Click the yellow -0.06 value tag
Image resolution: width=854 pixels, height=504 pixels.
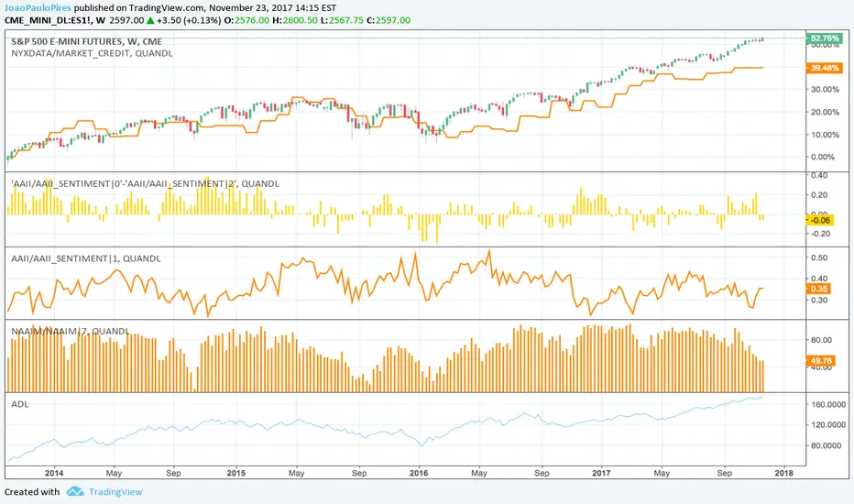(x=820, y=220)
